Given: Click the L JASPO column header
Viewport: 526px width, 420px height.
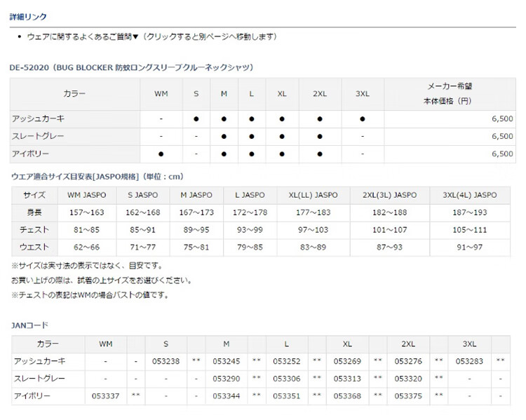Looking at the screenshot, I should [250, 195].
